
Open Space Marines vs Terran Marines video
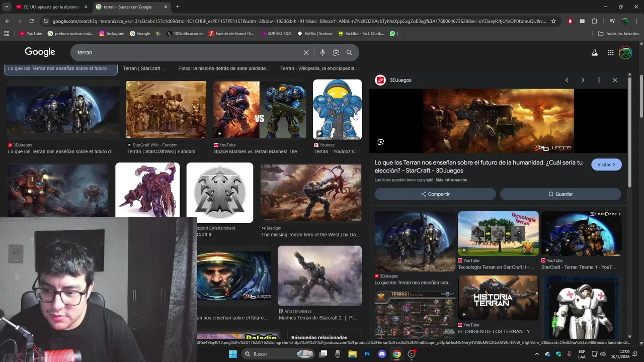260,110
